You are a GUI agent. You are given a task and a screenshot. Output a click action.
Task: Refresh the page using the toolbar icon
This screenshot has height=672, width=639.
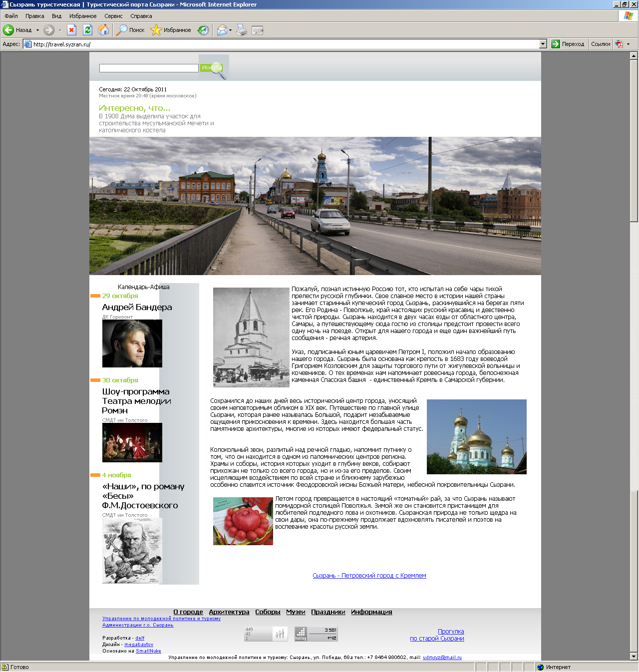point(87,30)
